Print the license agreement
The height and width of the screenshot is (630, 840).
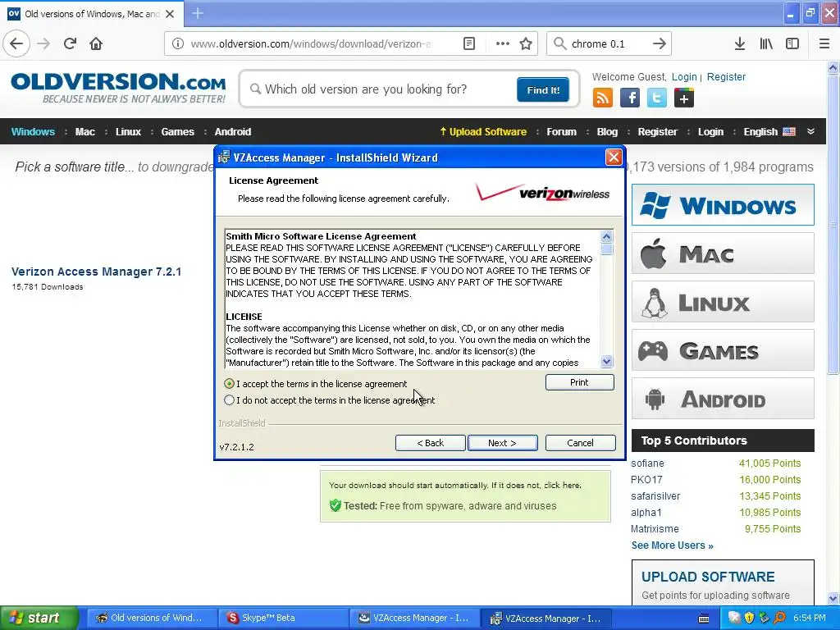pos(580,382)
